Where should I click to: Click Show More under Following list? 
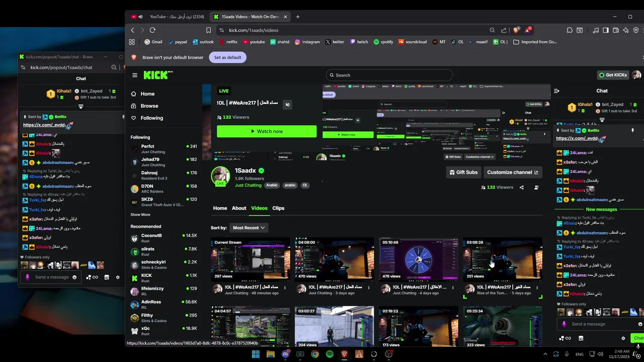point(140,215)
